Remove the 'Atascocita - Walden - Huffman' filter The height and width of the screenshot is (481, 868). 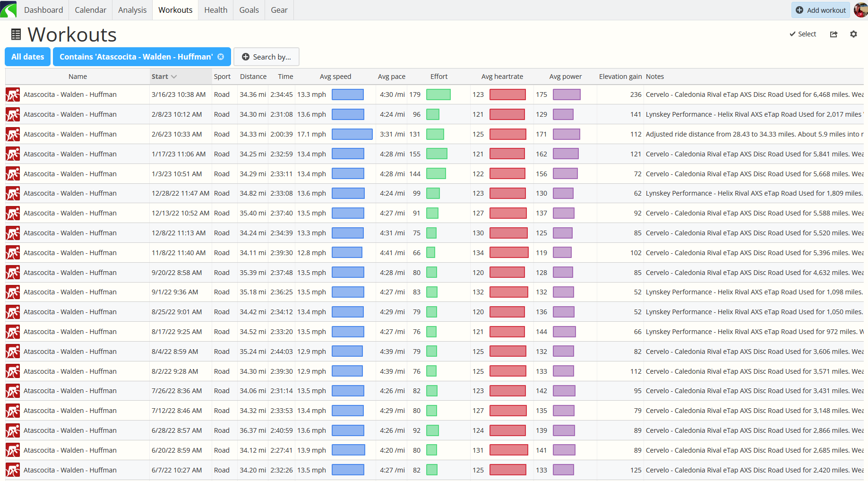coord(221,57)
